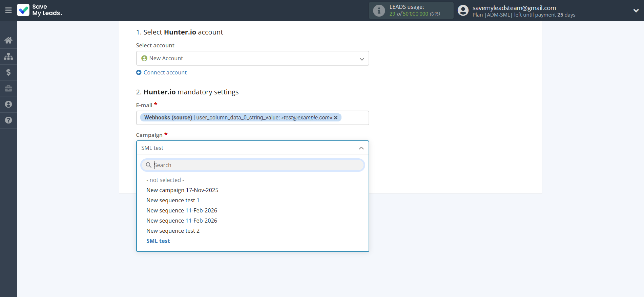Click the campaign Search field
The height and width of the screenshot is (297, 644).
(x=252, y=165)
